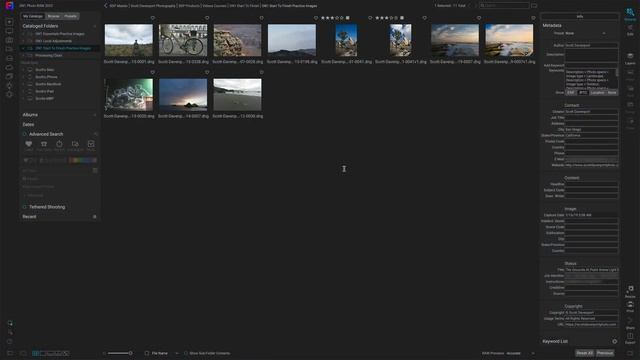Toggle EXIF metadata show button
Image resolution: width=640 pixels, height=360 pixels.
[571, 93]
